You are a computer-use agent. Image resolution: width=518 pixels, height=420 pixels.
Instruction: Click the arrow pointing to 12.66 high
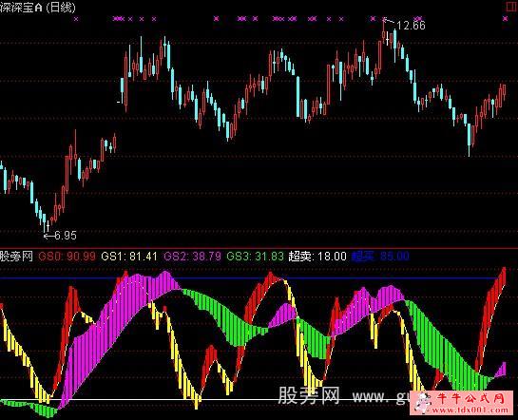coord(389,21)
